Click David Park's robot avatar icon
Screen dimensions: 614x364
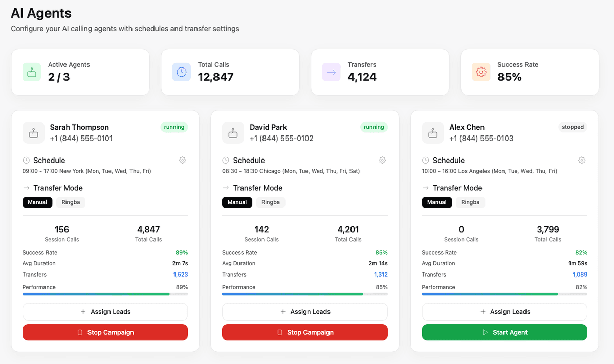coord(233,133)
